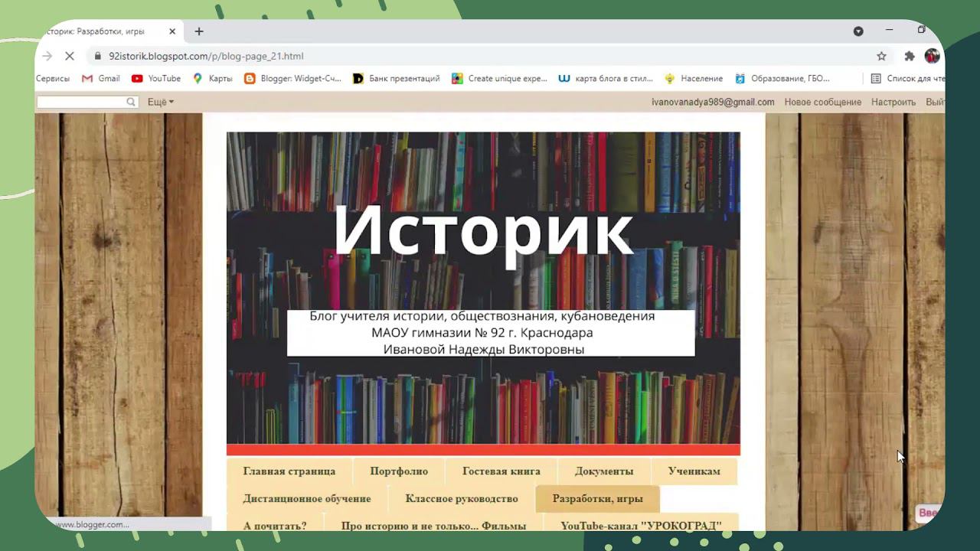
Task: Open the Дистанционное обучение tab
Action: (x=307, y=499)
